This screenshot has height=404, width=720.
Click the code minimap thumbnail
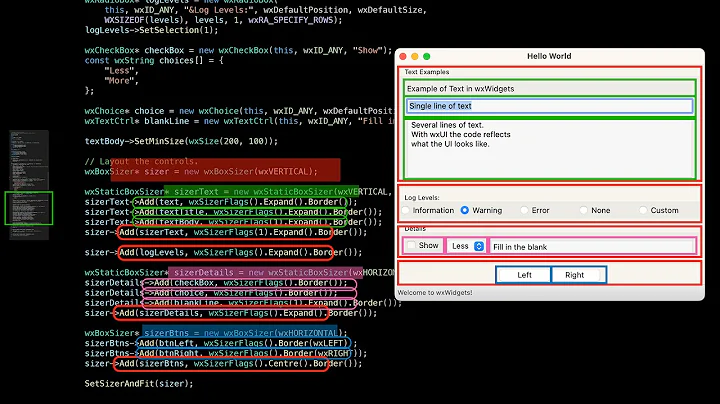click(x=29, y=185)
